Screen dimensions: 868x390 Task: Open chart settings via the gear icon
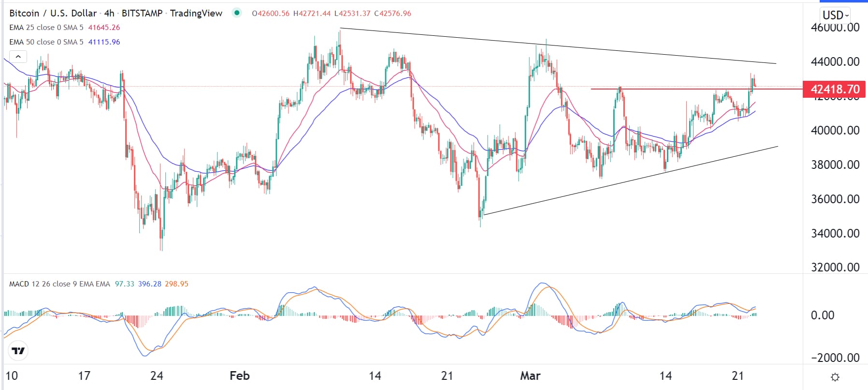(x=835, y=377)
